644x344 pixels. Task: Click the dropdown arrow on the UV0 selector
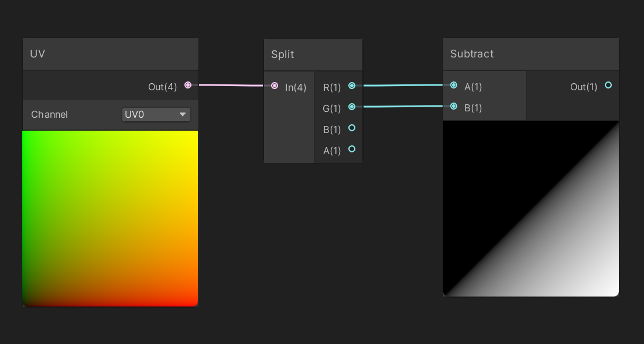(x=183, y=114)
